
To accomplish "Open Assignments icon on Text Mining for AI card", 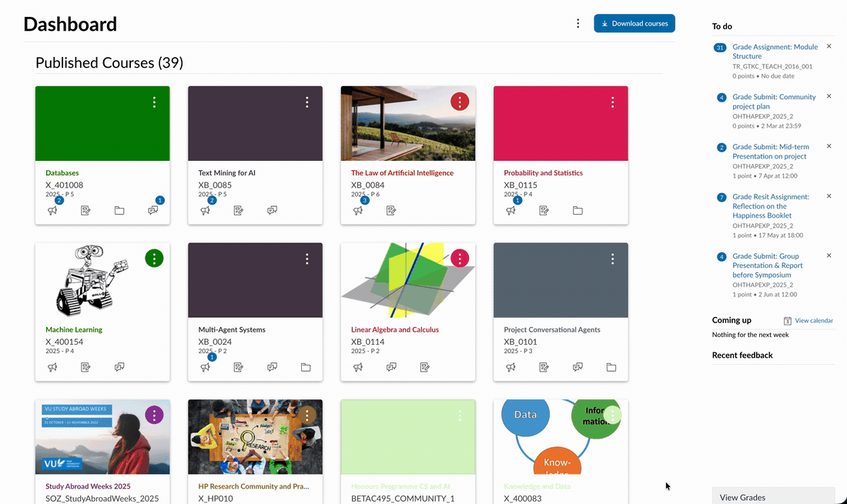I will click(238, 211).
